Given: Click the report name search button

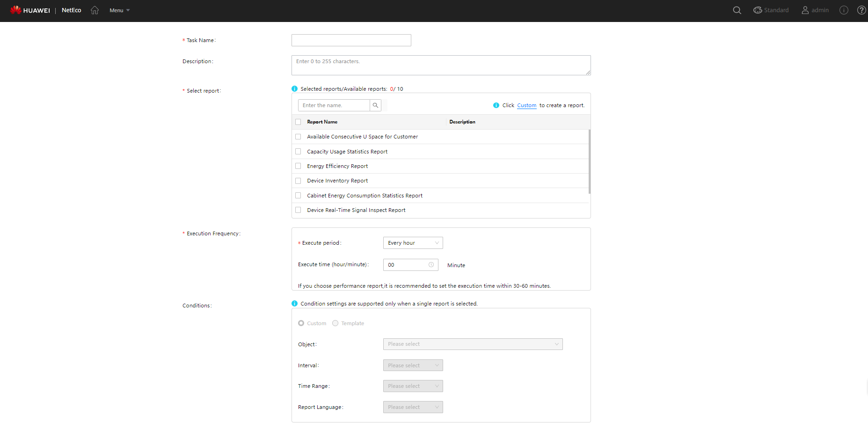Looking at the screenshot, I should point(375,105).
